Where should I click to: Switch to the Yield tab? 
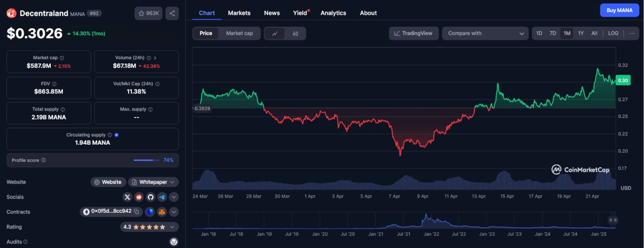pyautogui.click(x=300, y=13)
